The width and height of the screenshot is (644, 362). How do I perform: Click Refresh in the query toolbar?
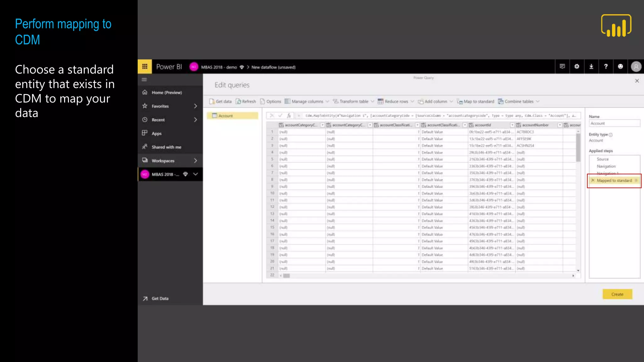[246, 101]
